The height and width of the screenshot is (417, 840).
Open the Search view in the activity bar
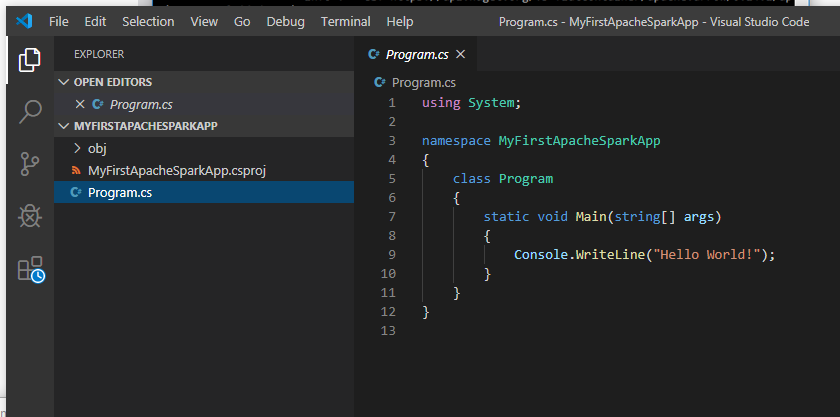(30, 111)
